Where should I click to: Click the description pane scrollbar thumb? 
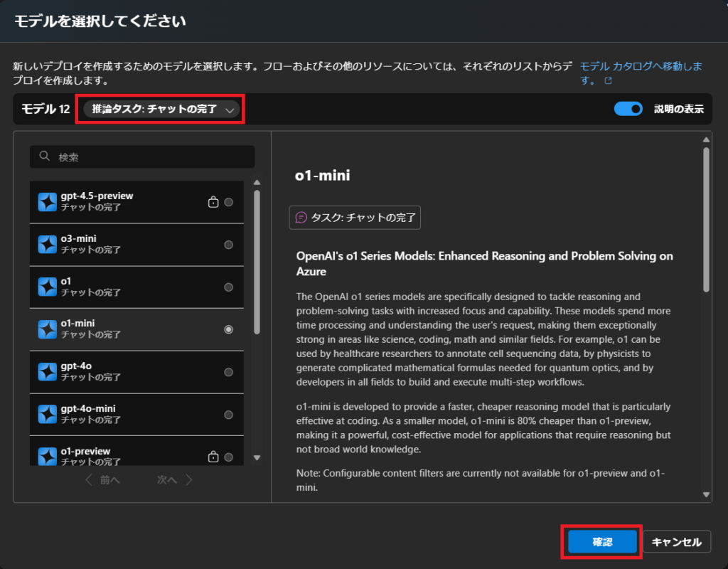706,220
